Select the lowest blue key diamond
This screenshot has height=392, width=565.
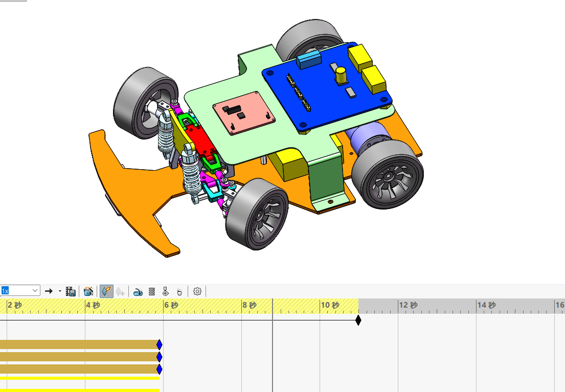(159, 370)
